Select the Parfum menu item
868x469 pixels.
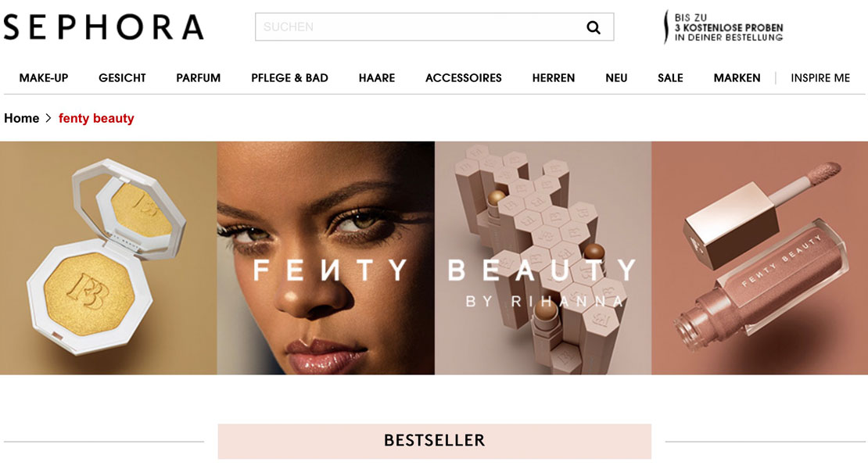(x=198, y=78)
